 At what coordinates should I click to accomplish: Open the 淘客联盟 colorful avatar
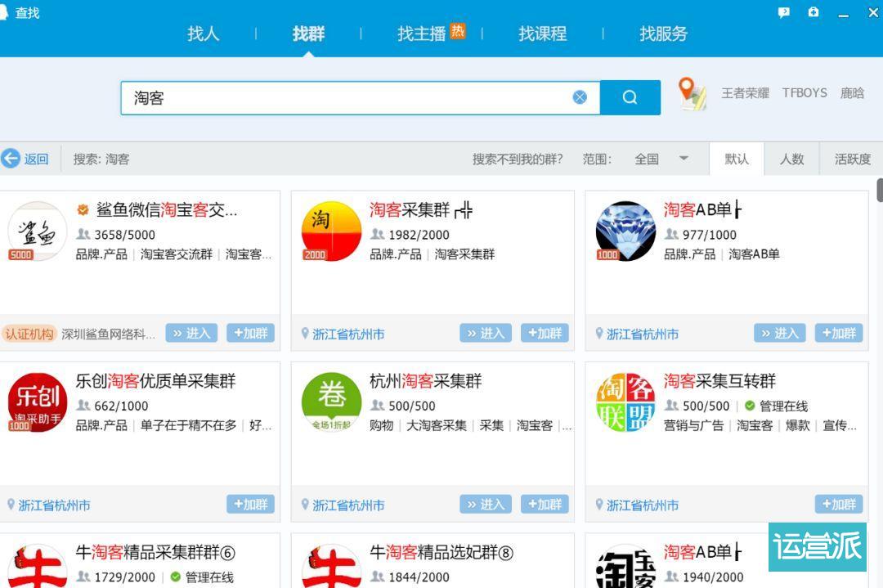click(625, 402)
